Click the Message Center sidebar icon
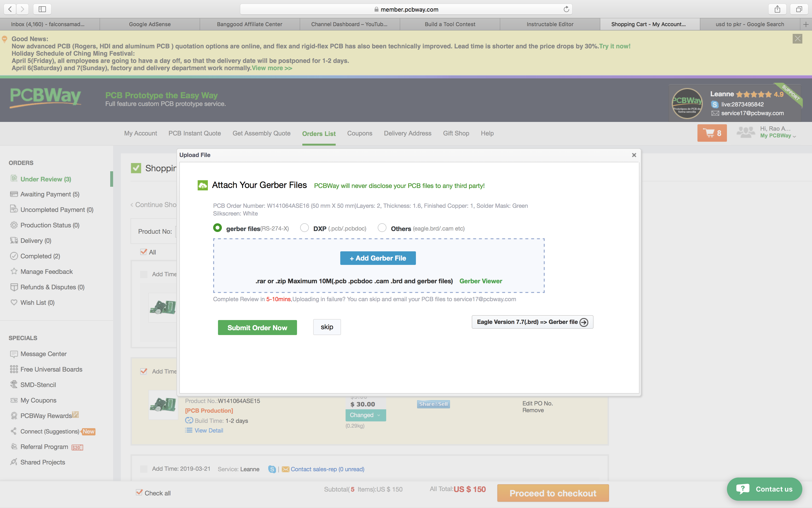The image size is (812, 508). [14, 354]
